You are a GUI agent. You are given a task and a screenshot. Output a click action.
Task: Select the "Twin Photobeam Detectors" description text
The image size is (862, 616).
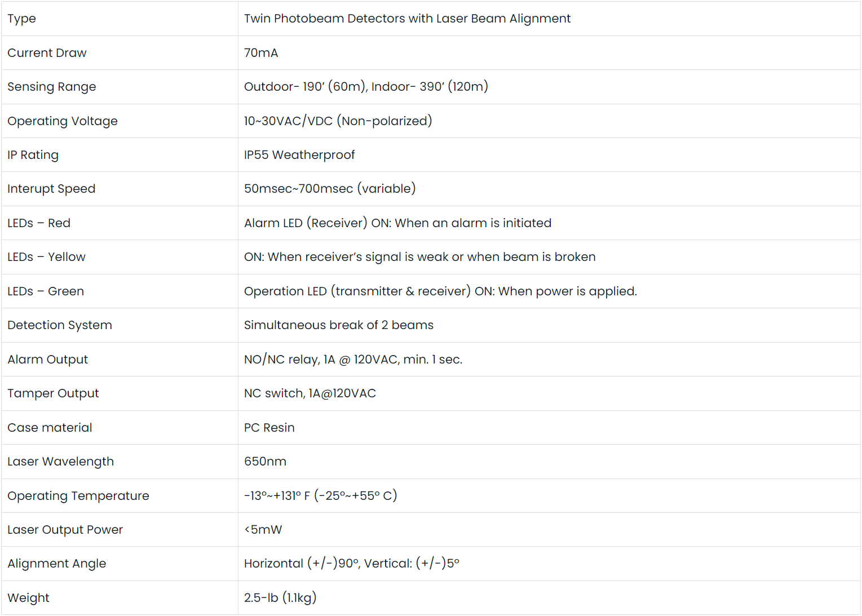[407, 19]
